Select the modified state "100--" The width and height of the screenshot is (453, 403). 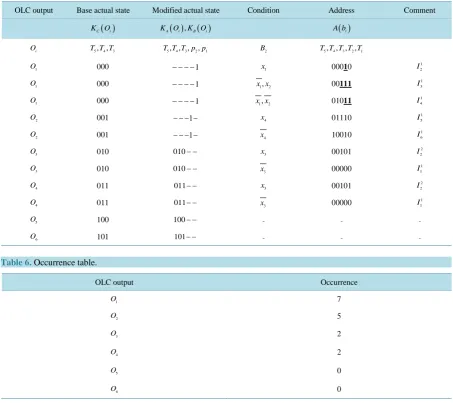[x=185, y=220]
